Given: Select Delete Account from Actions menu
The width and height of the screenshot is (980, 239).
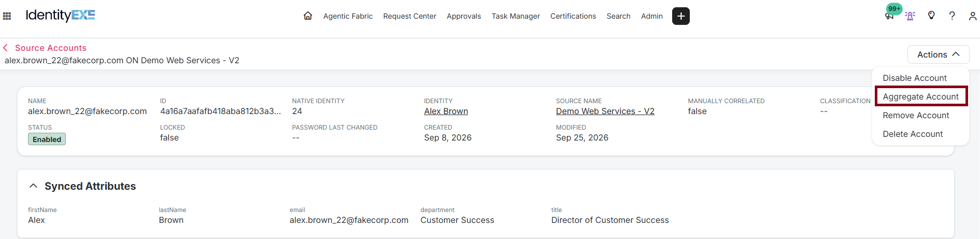Looking at the screenshot, I should (x=913, y=134).
